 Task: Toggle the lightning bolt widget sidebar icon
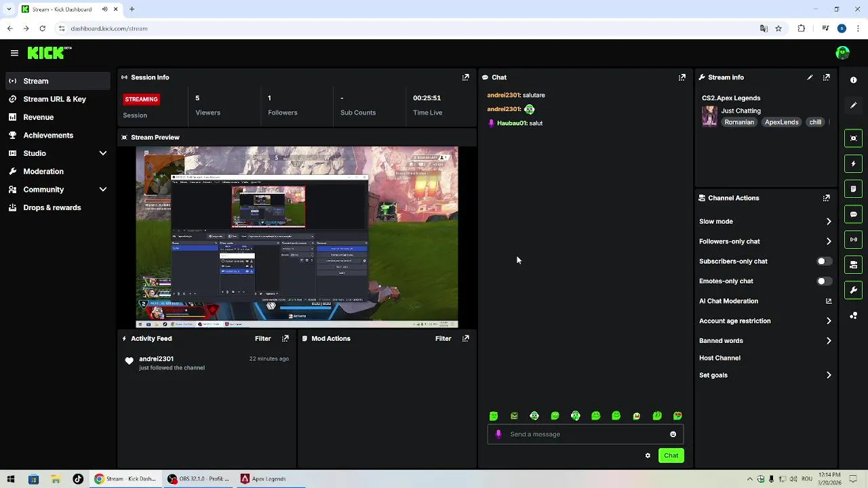click(853, 163)
